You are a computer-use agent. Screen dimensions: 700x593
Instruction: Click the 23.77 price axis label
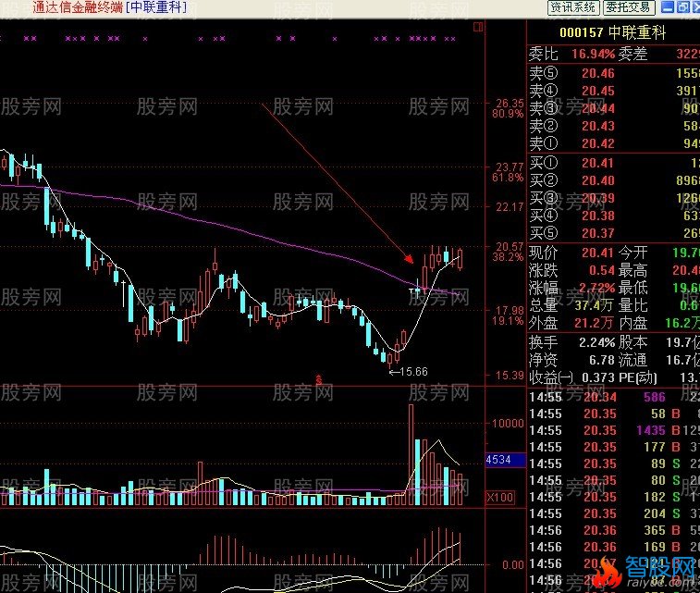(510, 167)
